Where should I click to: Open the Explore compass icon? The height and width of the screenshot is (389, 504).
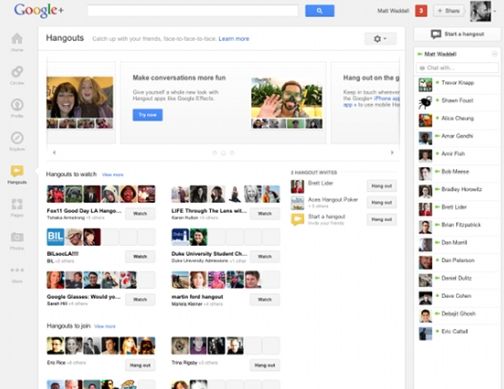point(17,138)
